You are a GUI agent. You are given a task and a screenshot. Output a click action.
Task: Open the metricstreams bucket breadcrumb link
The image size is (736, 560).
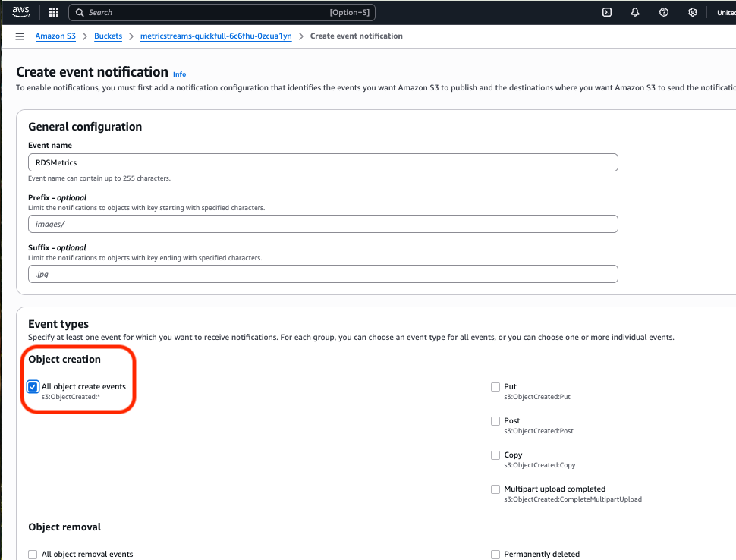point(215,36)
